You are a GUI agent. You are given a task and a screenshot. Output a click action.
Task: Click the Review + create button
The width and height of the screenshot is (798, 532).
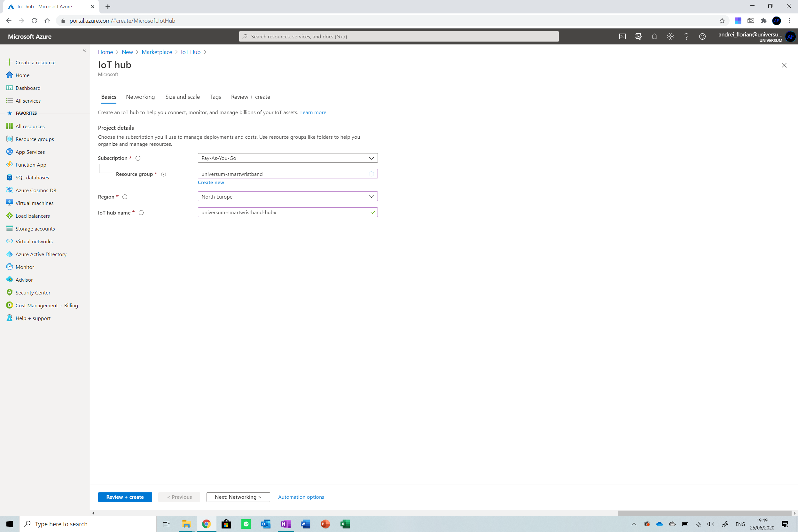125,497
